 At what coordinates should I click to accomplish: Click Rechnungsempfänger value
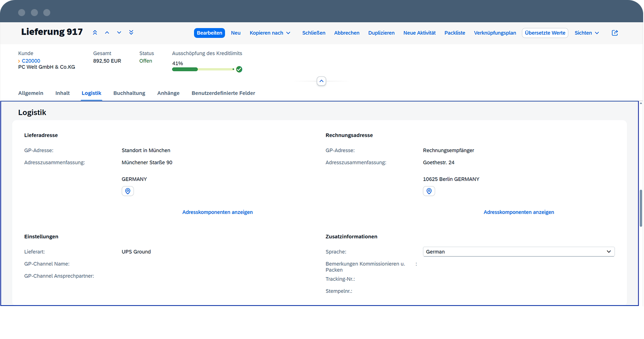click(449, 151)
